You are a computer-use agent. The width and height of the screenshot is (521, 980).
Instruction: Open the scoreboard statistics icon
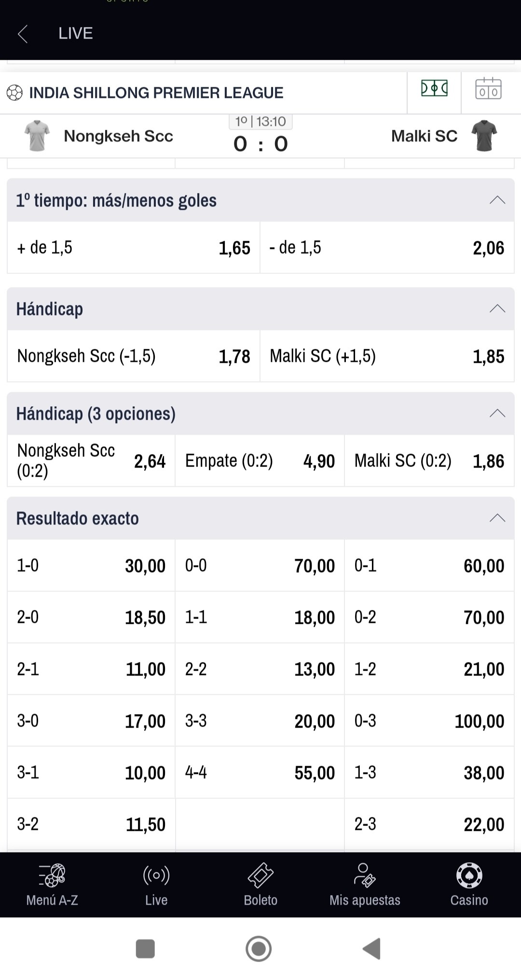[x=488, y=89]
